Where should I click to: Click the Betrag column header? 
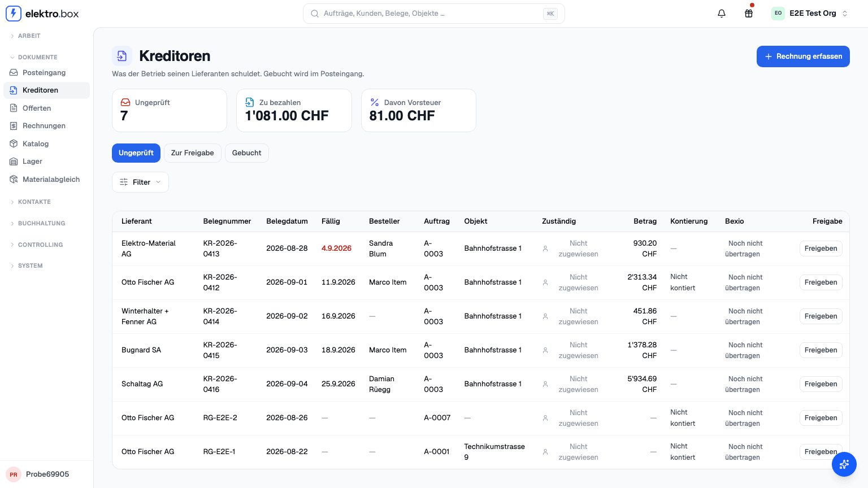click(x=645, y=221)
